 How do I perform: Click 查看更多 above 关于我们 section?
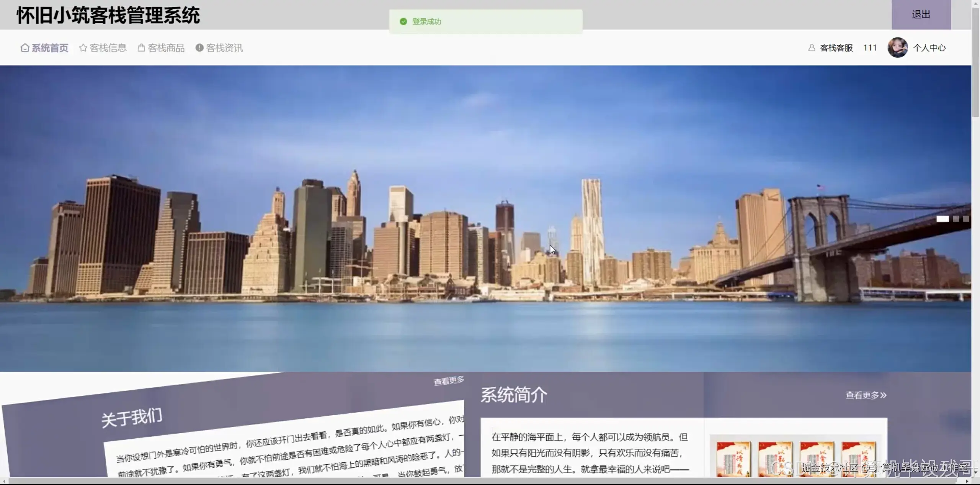click(x=449, y=381)
